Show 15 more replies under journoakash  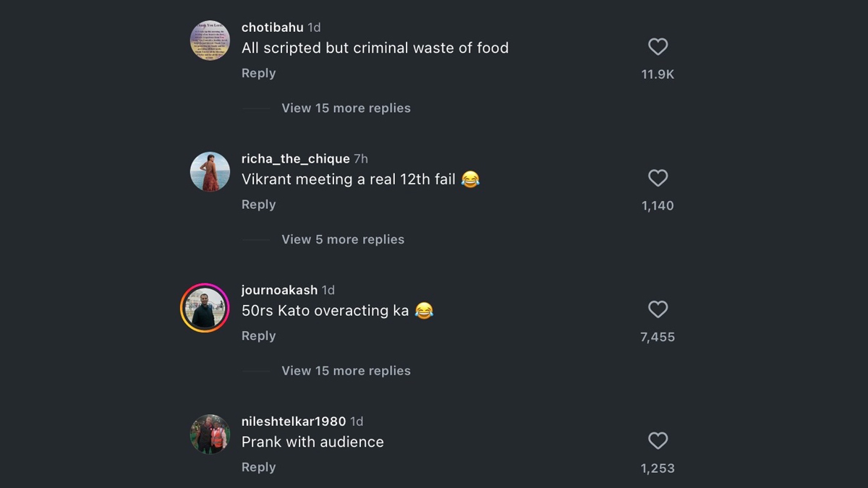click(346, 371)
